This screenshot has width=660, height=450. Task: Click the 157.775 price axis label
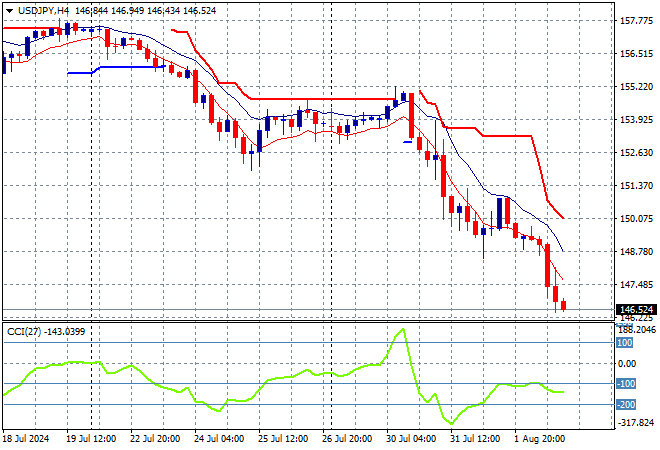point(635,20)
